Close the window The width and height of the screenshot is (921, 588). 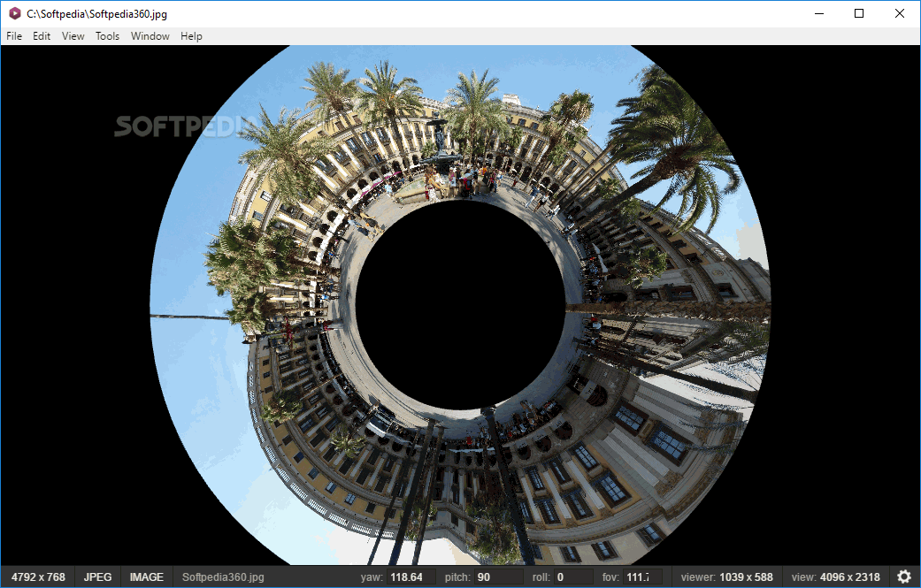pos(899,13)
